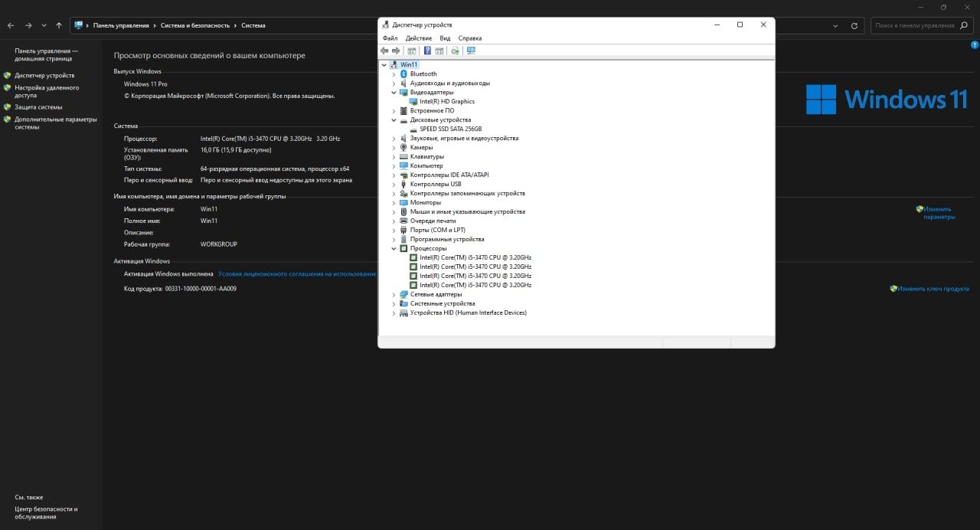Open the address bar history dropdown
The height and width of the screenshot is (530, 980).
coord(836,25)
